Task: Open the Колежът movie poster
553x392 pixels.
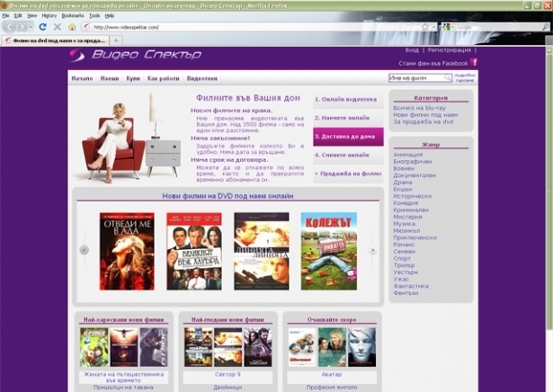Action: tap(328, 251)
